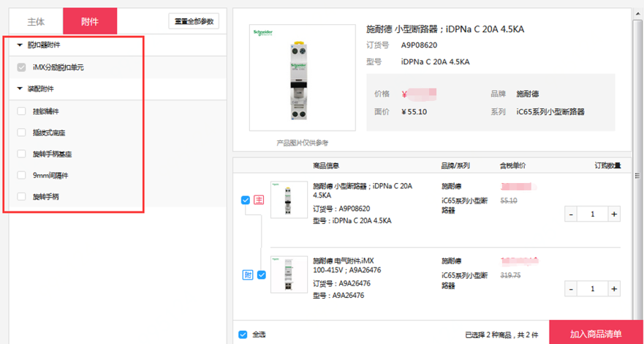
Task: Click the quantity field for iMX accessory
Action: [593, 288]
